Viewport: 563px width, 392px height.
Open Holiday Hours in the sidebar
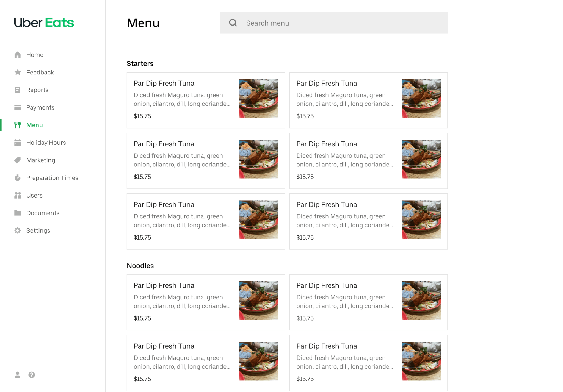(x=46, y=143)
